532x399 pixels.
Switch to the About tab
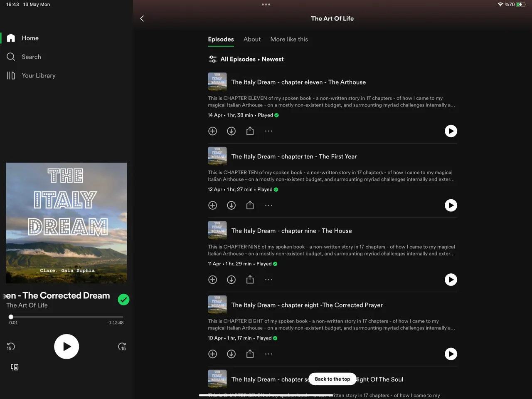tap(252, 39)
